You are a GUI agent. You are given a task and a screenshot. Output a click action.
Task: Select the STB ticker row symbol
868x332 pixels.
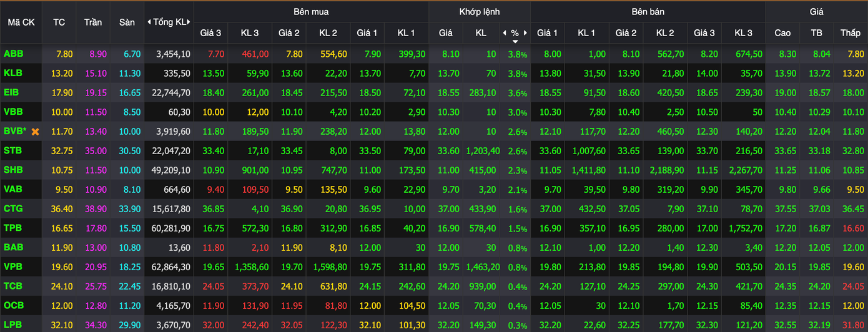click(x=12, y=150)
